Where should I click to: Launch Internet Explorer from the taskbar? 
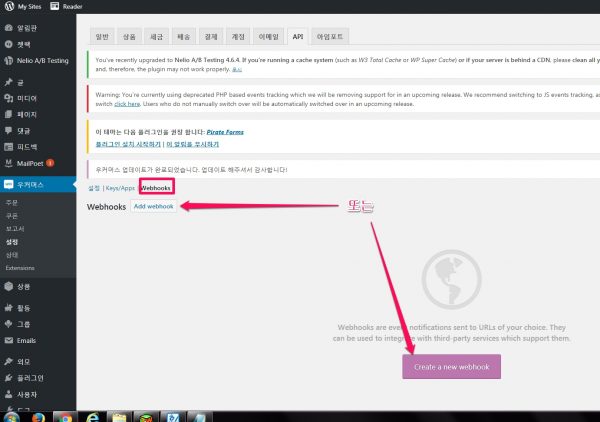point(93,413)
